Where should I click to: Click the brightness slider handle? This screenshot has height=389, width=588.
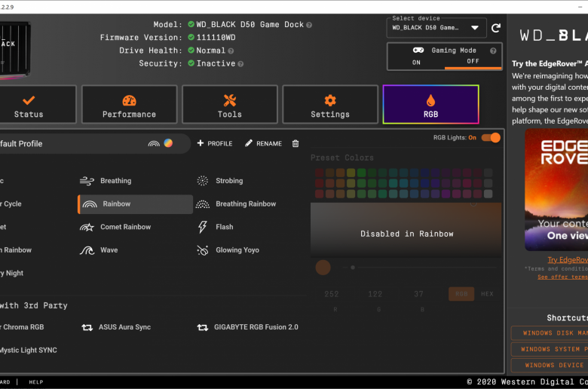point(353,268)
